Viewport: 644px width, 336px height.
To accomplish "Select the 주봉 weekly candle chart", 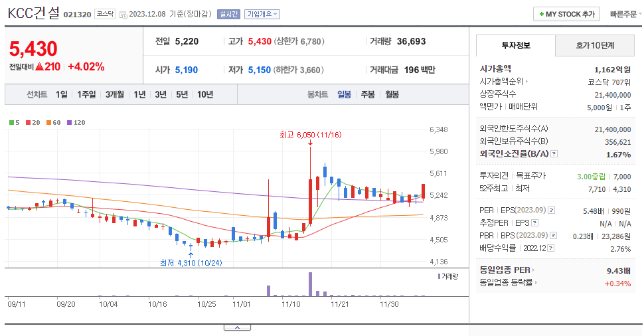I will pos(368,94).
